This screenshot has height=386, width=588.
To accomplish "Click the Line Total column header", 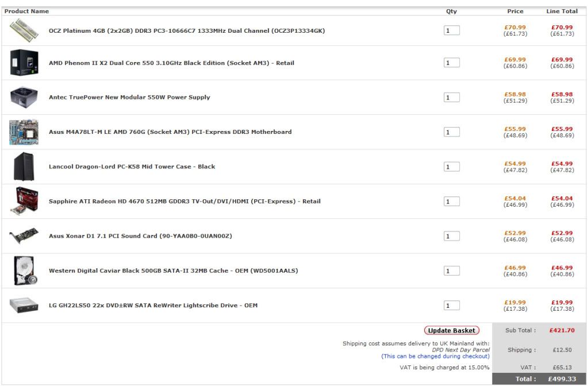I will [x=562, y=11].
